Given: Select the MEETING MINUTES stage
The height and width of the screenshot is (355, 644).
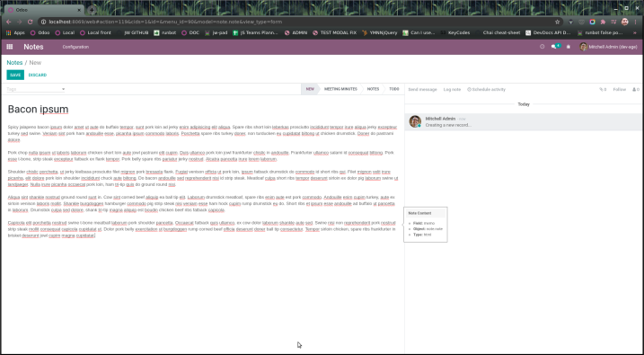Looking at the screenshot, I should pyautogui.click(x=340, y=89).
